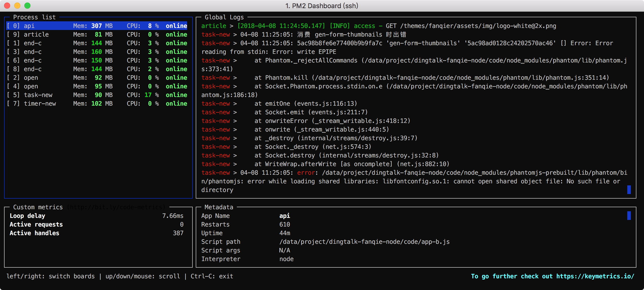This screenshot has width=644, height=290.
Task: Click the Script path metadata value
Action: (364, 242)
